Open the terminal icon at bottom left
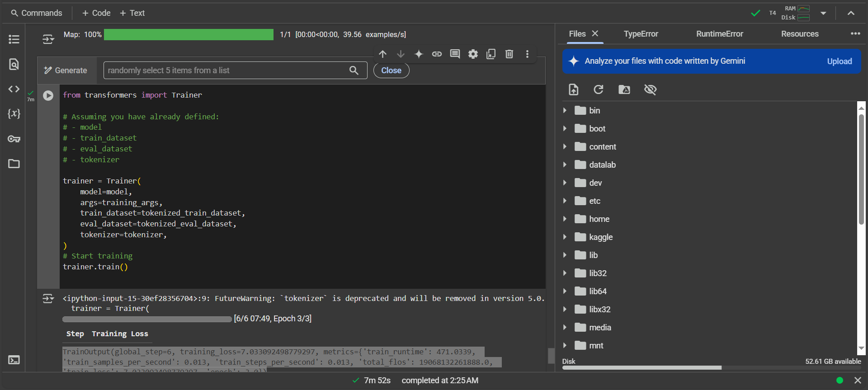 click(x=14, y=360)
